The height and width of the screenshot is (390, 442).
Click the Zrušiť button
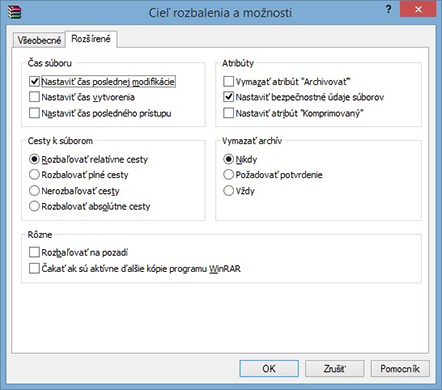334,369
